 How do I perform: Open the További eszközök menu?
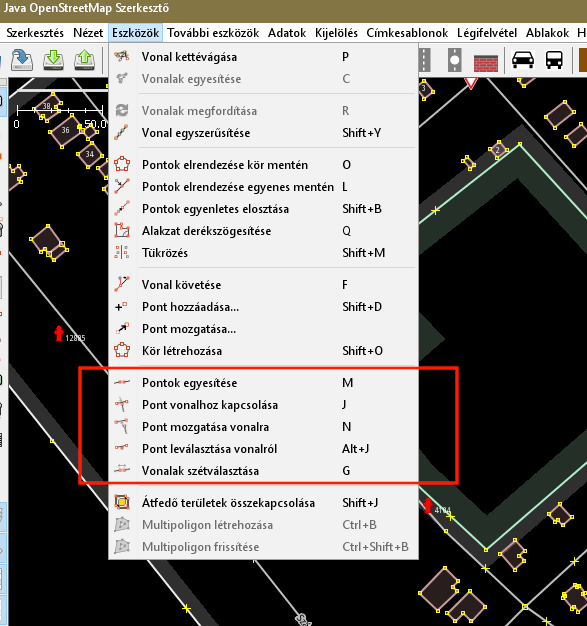[213, 33]
